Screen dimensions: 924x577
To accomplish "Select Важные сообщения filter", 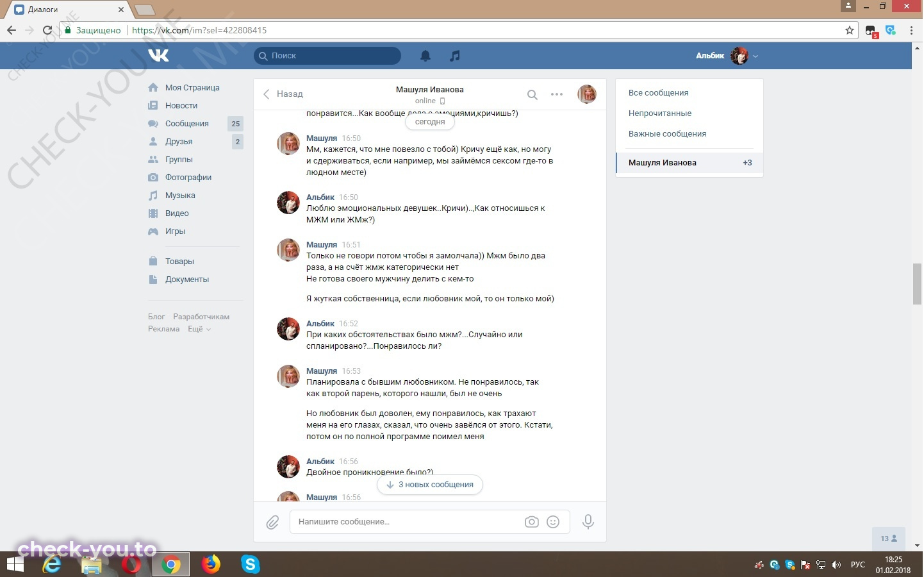I will pyautogui.click(x=667, y=134).
